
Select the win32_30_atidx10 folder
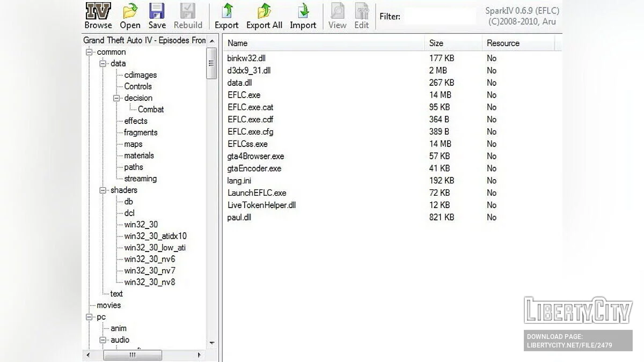[x=156, y=236]
